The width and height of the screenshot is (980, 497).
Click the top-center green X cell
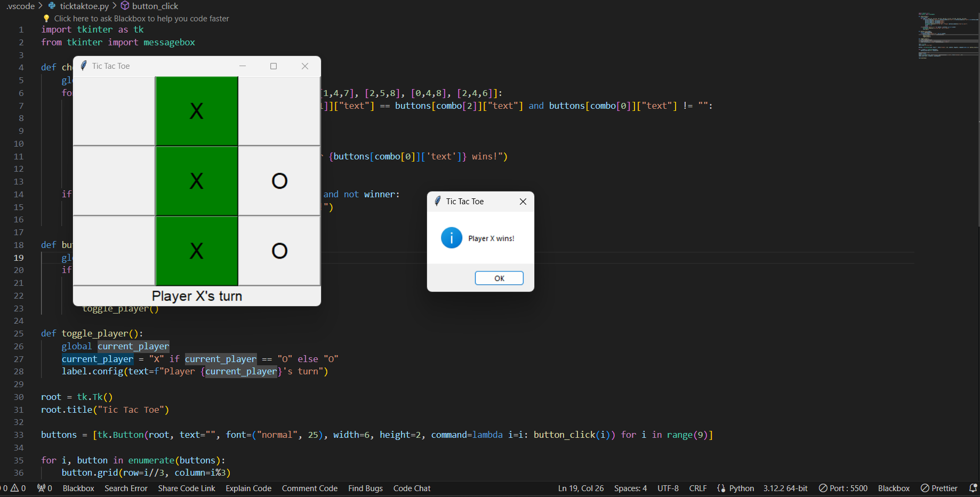click(197, 111)
